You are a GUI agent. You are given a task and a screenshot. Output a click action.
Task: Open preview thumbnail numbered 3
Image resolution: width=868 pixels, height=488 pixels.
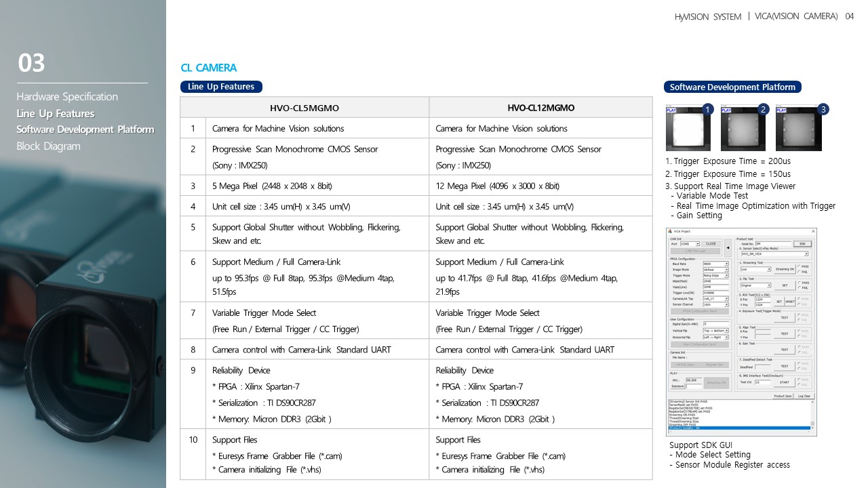799,128
